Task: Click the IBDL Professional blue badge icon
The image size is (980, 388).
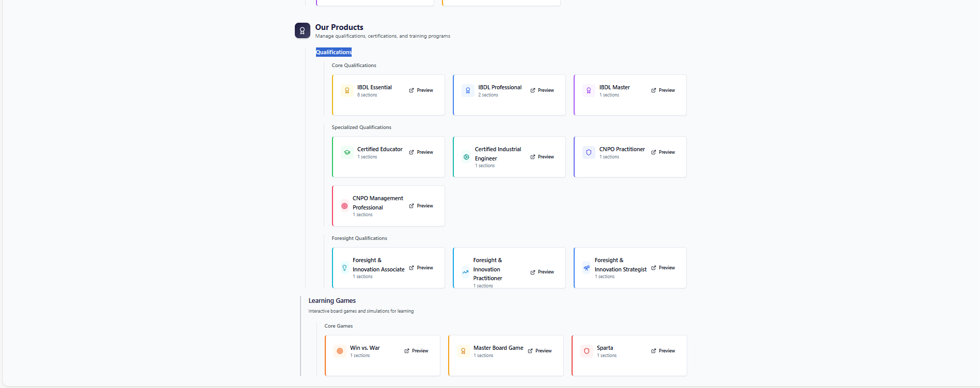Action: [468, 91]
